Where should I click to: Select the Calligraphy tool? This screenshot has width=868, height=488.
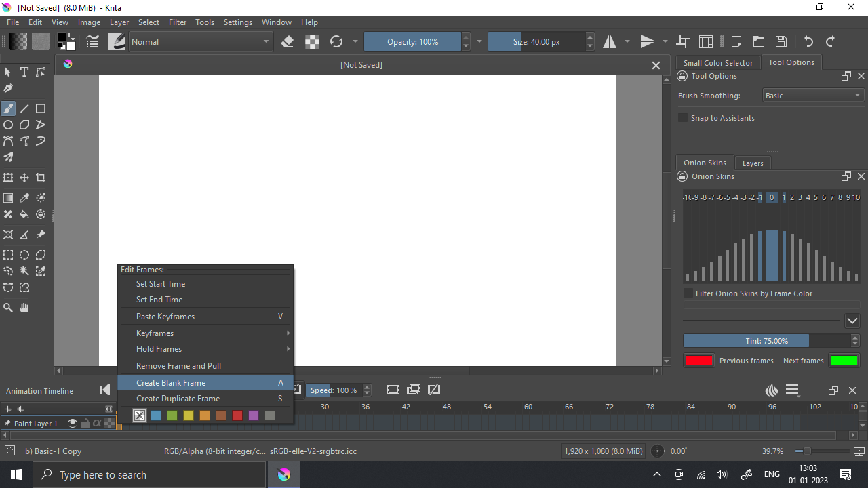coord(8,88)
